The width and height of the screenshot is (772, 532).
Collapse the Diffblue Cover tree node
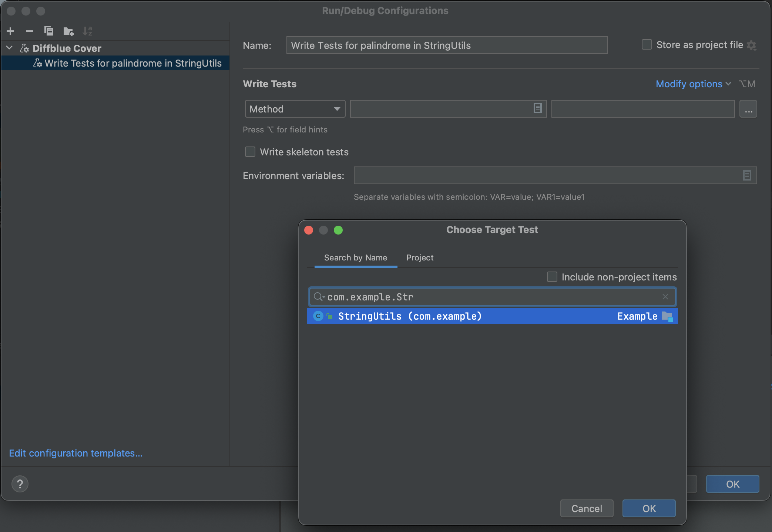pyautogui.click(x=10, y=48)
